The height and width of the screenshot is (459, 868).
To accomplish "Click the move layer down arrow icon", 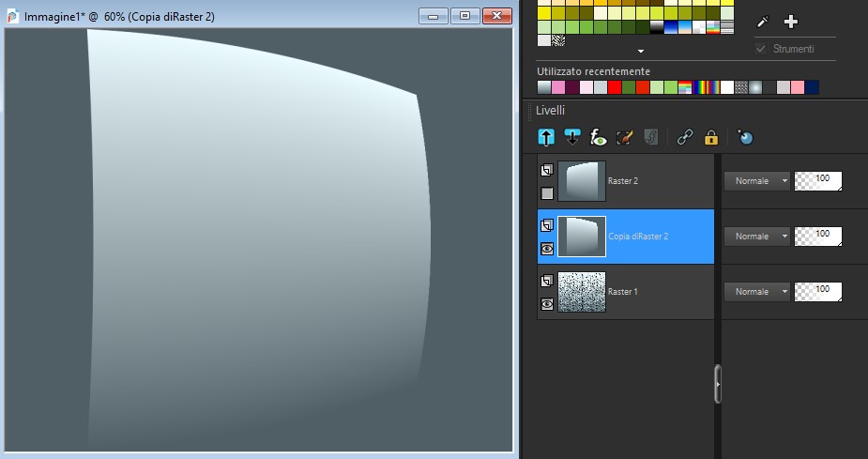I will [571, 137].
